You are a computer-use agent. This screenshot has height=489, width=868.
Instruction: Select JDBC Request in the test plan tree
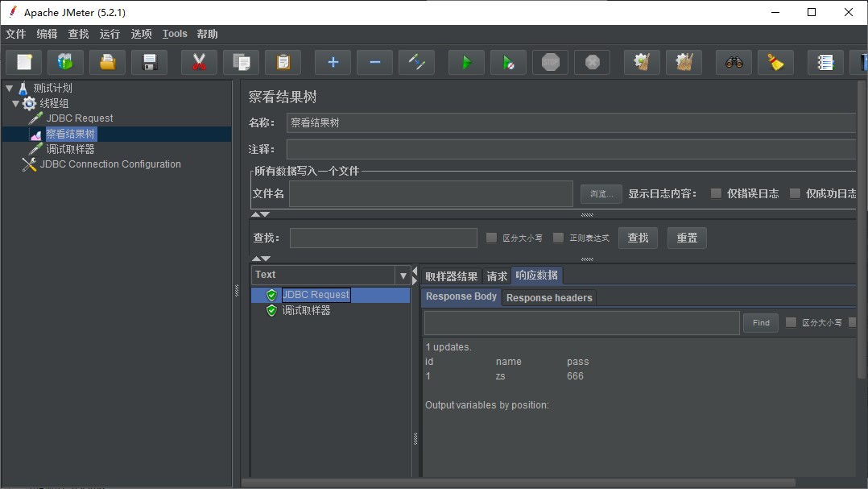80,118
